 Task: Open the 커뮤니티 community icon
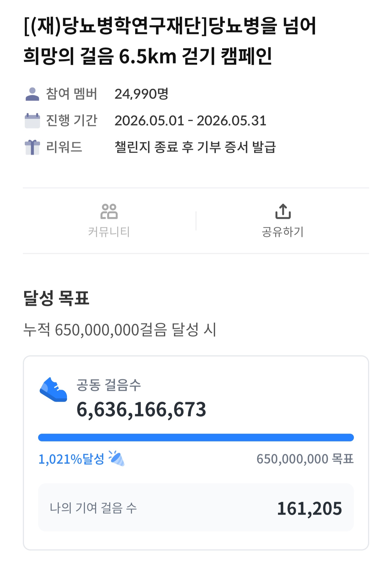109,211
